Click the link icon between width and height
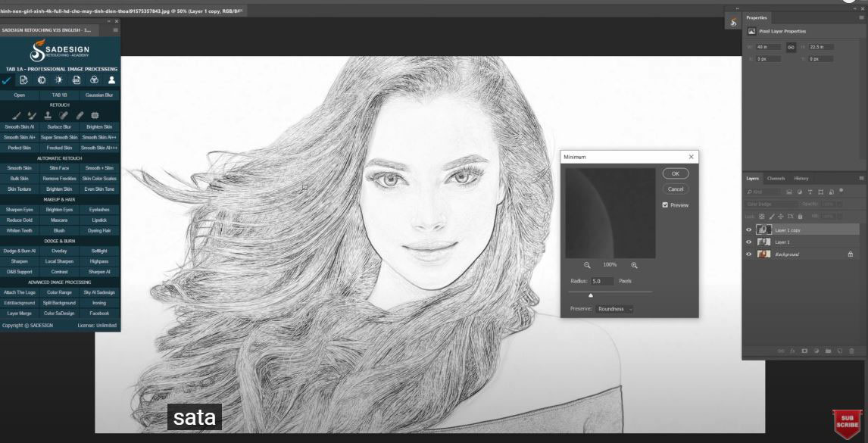The height and width of the screenshot is (443, 868). click(x=791, y=47)
